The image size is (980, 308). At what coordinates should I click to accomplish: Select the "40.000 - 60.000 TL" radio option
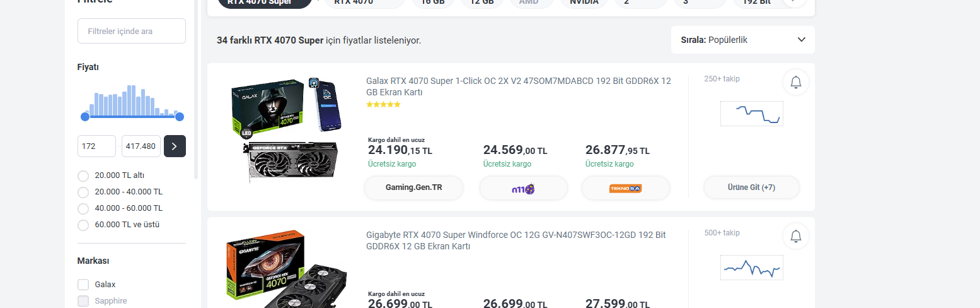[x=83, y=209]
